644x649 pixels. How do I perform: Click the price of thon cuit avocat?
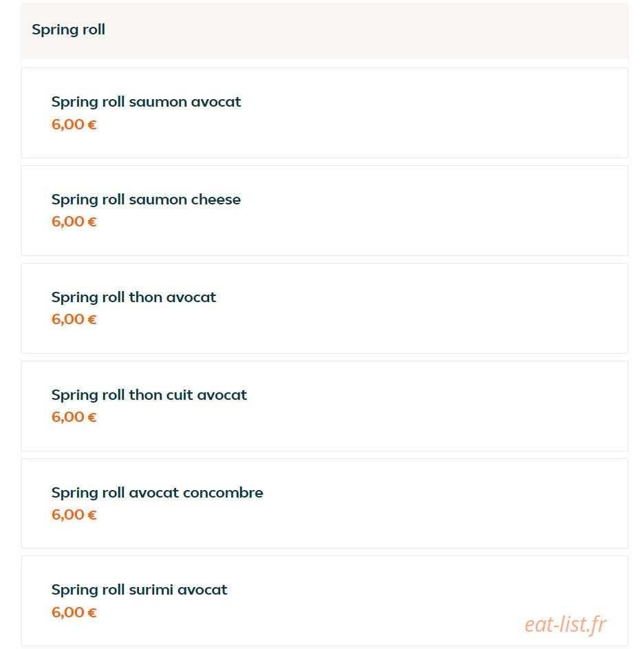click(74, 417)
